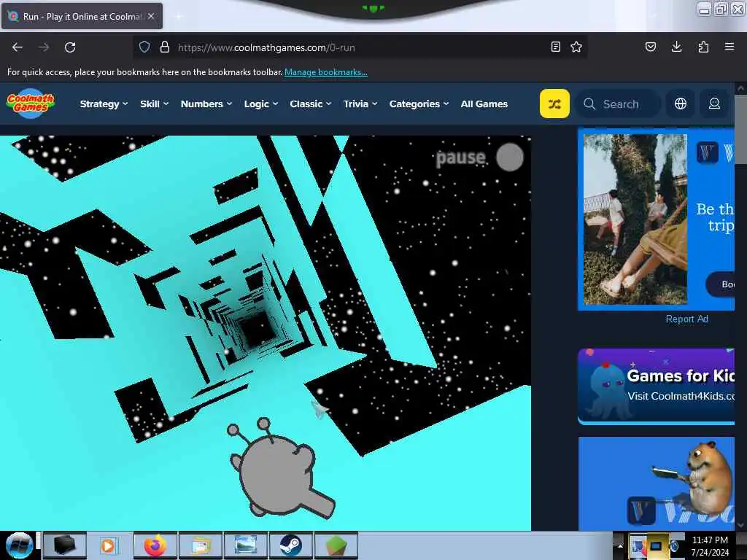Expand the Strategy dropdown menu
The image size is (747, 560).
[104, 104]
